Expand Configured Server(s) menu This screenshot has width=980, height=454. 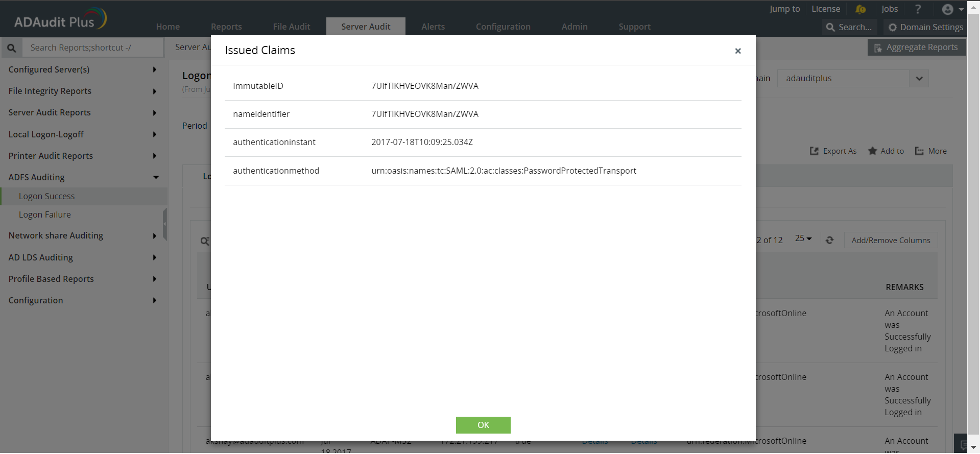point(154,69)
